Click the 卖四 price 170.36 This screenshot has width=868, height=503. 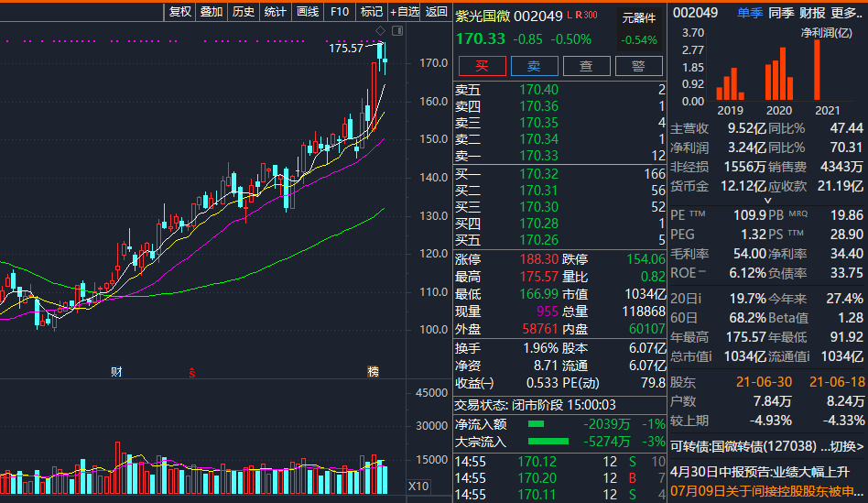pos(538,106)
